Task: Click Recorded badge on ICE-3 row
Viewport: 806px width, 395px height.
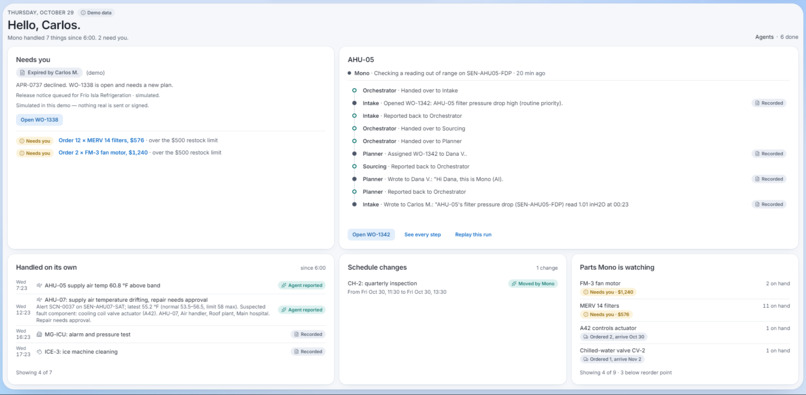Action: pyautogui.click(x=308, y=352)
